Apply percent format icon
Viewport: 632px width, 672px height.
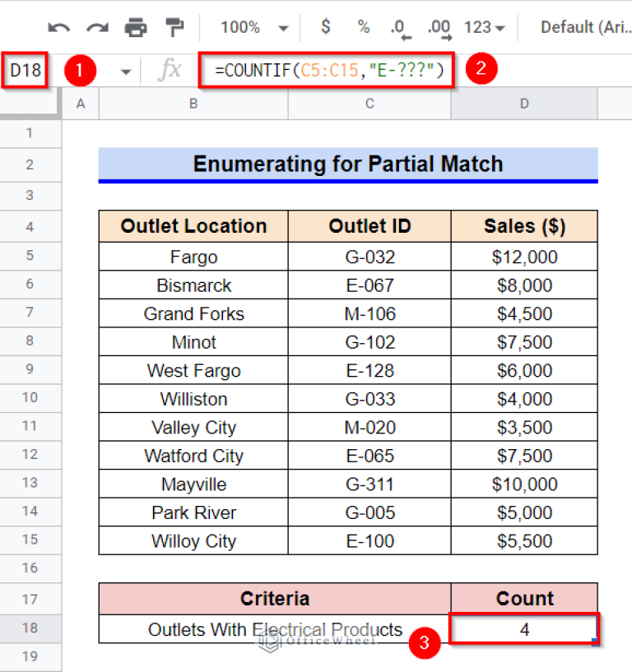coord(363,27)
